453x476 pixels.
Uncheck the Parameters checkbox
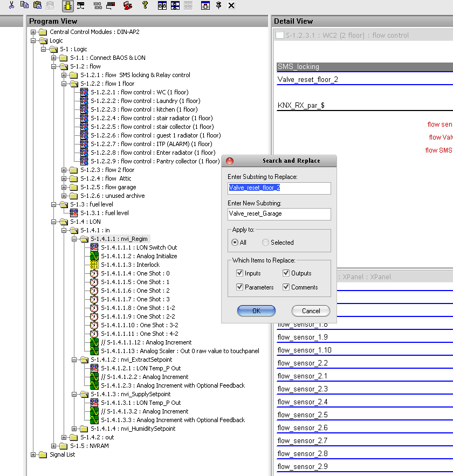[239, 287]
